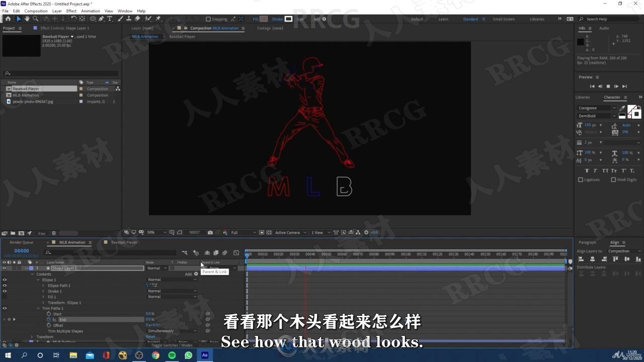Click the Start property stopwatch
Image resolution: width=644 pixels, height=362 pixels.
[x=49, y=314]
